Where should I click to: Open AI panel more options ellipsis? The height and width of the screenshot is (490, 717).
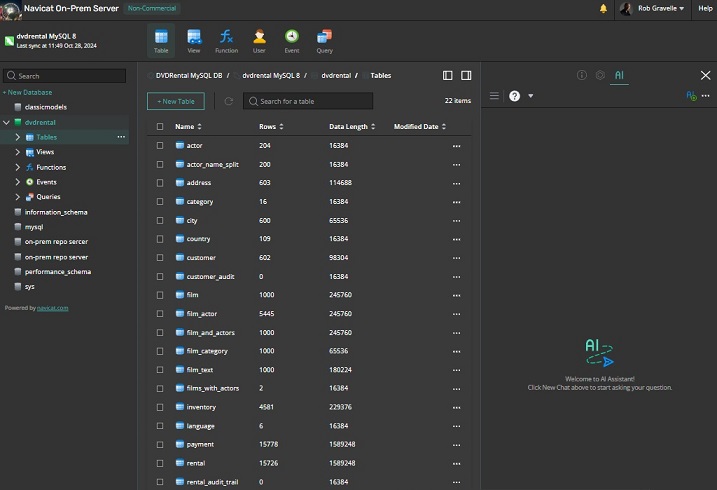pyautogui.click(x=706, y=96)
